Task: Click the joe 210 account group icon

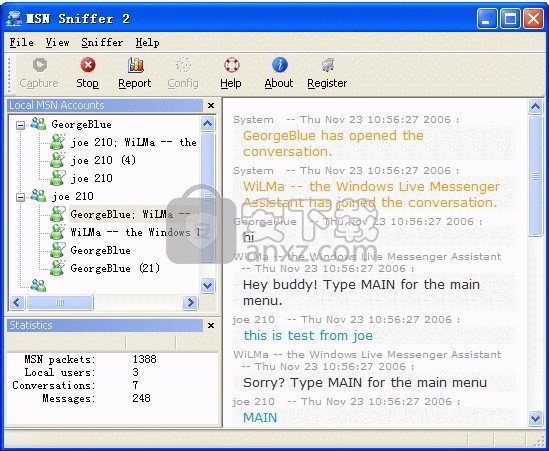Action: [39, 196]
